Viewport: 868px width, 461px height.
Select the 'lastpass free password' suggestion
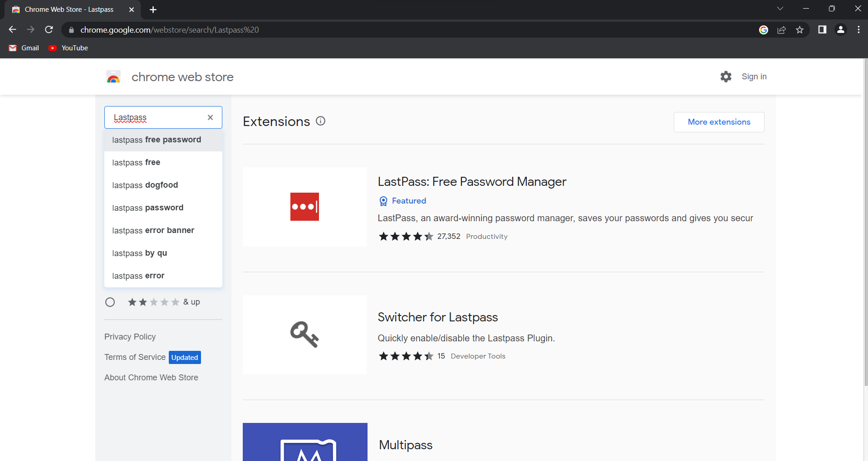[x=157, y=140]
